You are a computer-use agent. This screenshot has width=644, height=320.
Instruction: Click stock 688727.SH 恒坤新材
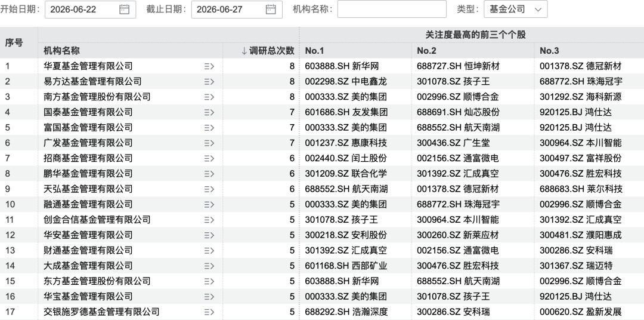pos(458,66)
